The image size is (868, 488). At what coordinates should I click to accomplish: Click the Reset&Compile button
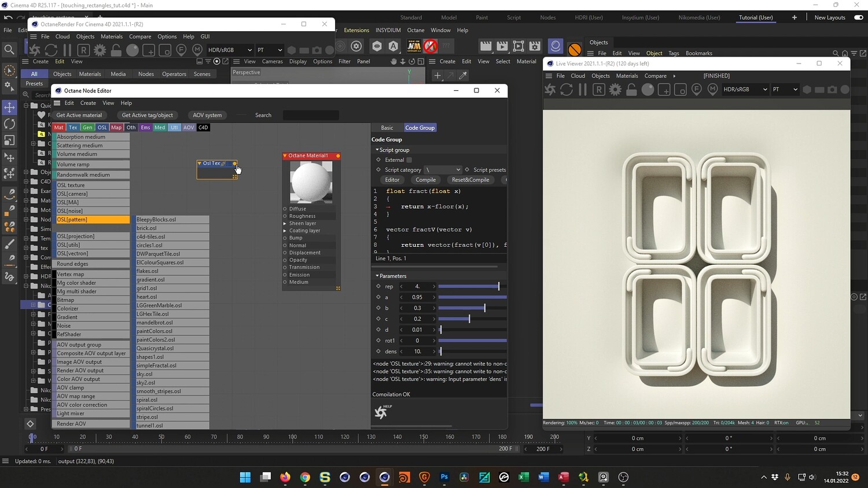point(470,180)
